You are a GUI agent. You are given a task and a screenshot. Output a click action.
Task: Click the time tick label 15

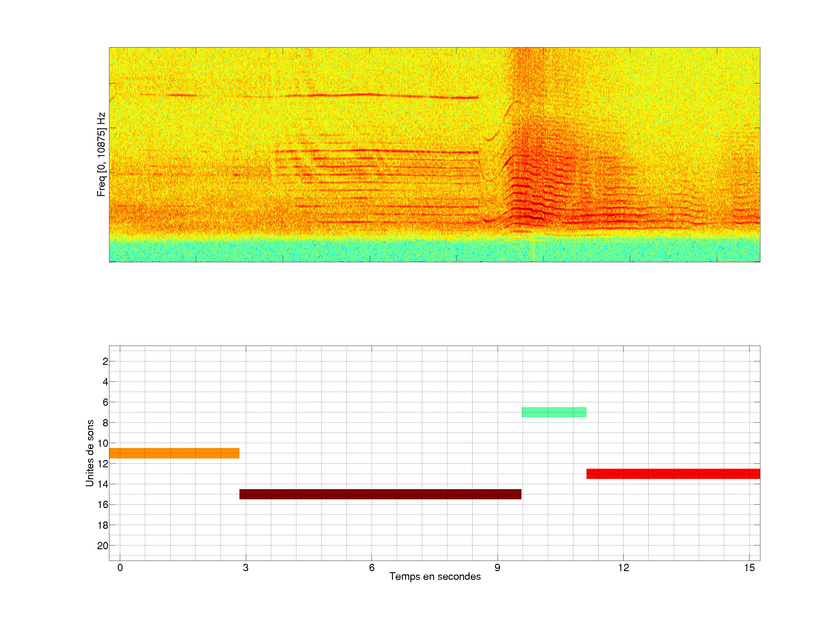749,568
